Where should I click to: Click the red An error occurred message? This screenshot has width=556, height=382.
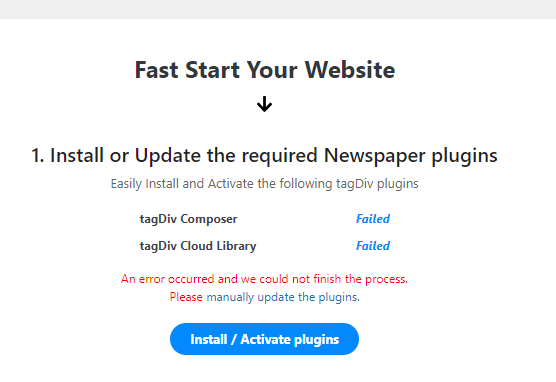click(x=264, y=279)
